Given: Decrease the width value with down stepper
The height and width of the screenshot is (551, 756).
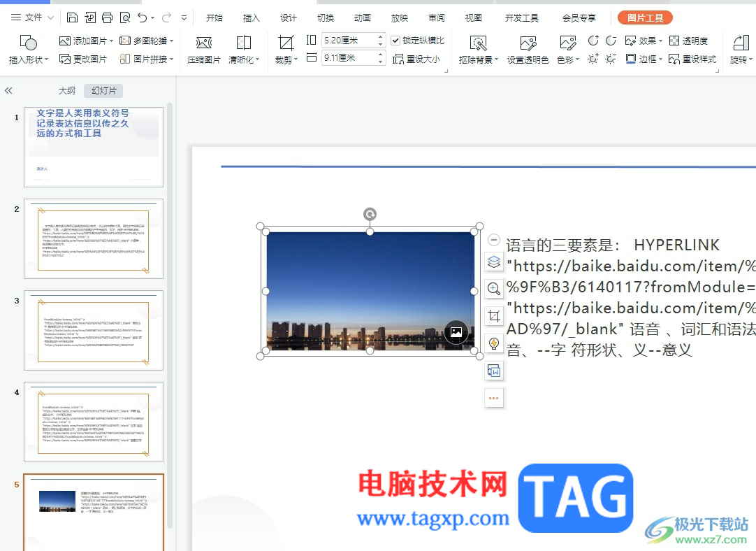Looking at the screenshot, I should click(x=380, y=62).
